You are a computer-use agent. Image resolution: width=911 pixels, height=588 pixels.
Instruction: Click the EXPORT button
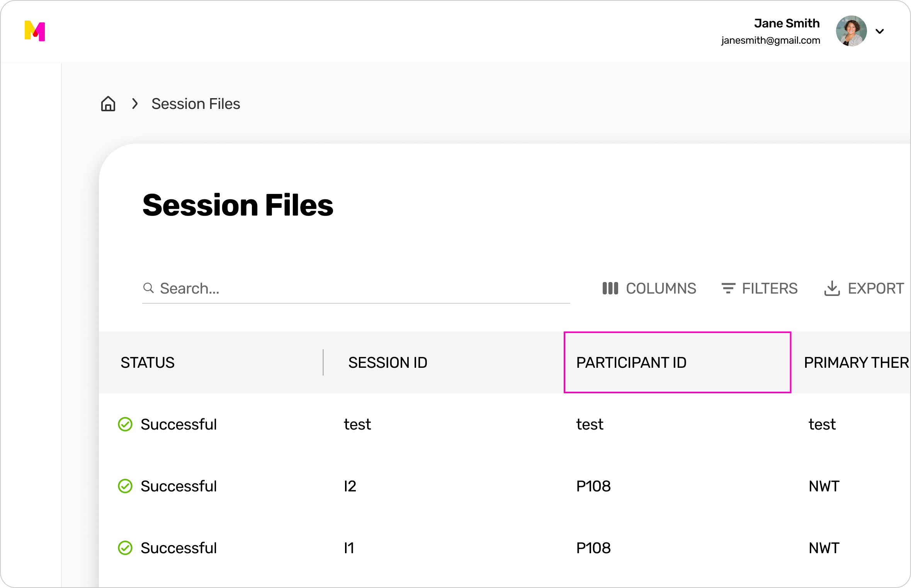(x=875, y=288)
